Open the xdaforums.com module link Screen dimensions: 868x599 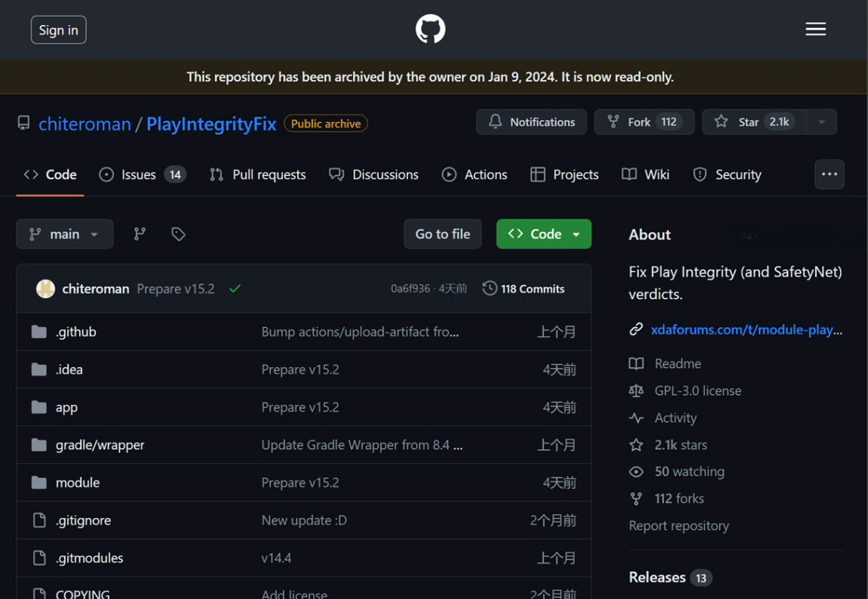tap(746, 330)
